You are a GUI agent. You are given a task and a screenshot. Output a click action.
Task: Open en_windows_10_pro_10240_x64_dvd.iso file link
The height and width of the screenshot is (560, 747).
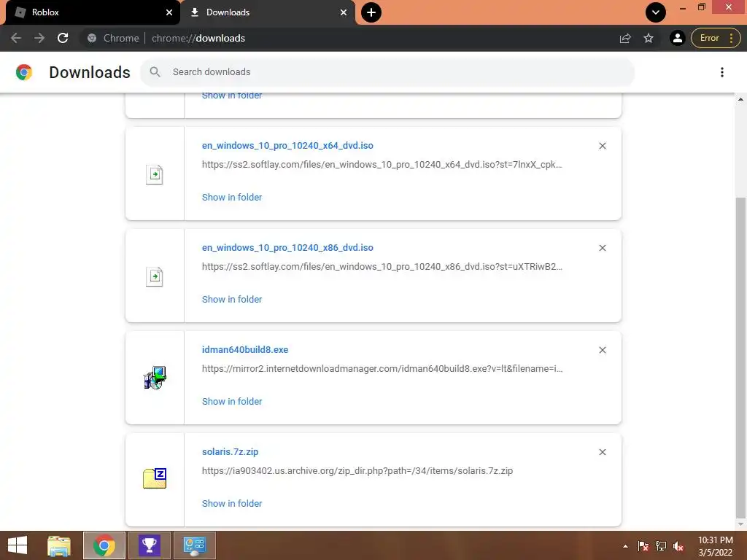tap(287, 146)
